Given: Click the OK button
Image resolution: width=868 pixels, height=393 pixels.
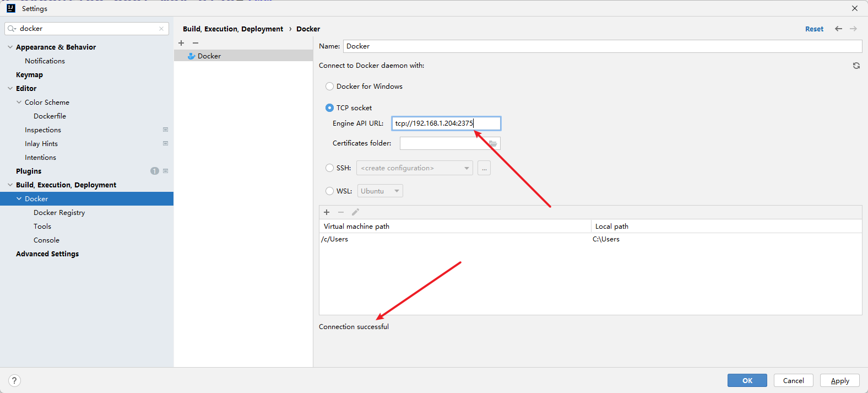Looking at the screenshot, I should coord(747,380).
